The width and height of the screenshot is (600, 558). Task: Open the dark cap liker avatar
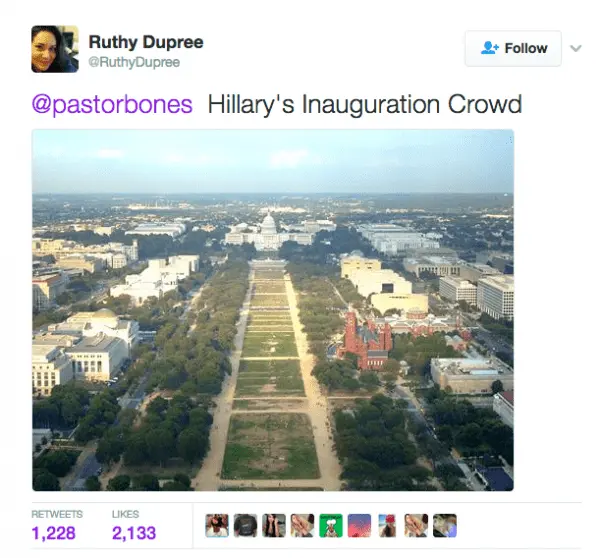(x=245, y=525)
